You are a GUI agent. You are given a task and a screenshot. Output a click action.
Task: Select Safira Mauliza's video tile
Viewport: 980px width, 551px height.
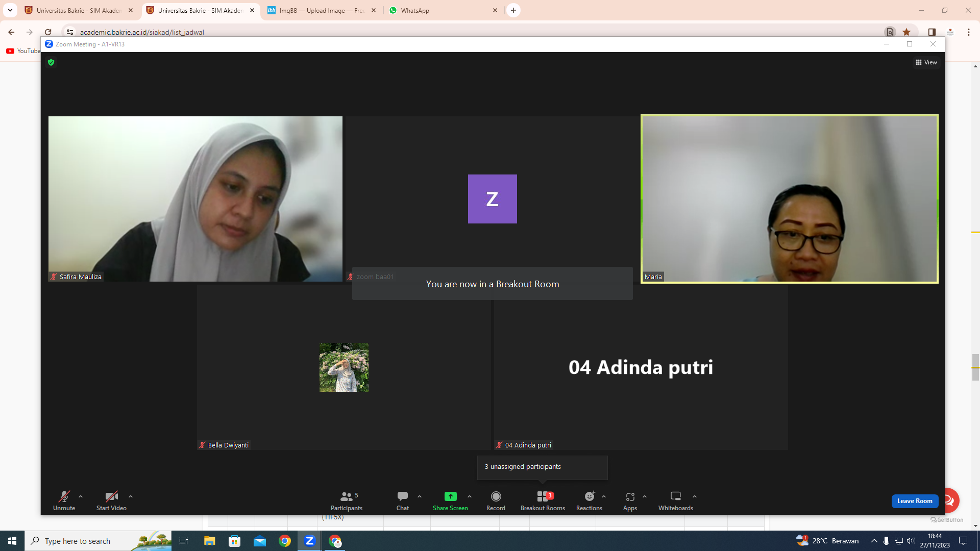tap(195, 199)
